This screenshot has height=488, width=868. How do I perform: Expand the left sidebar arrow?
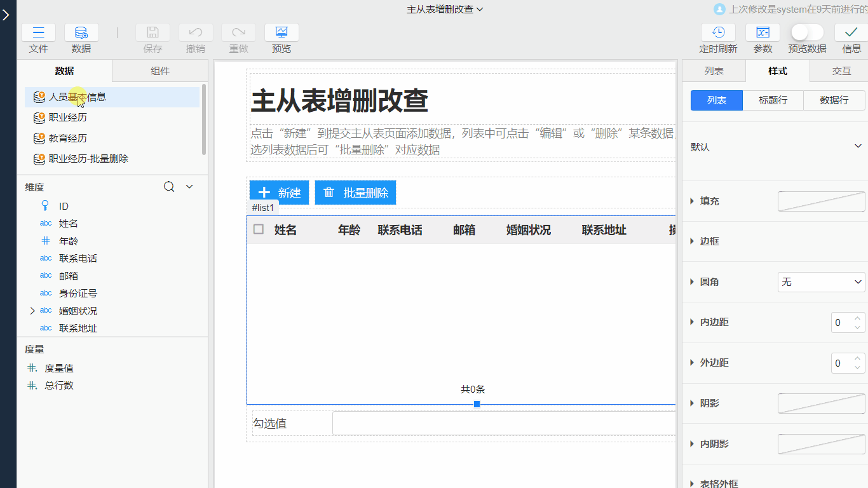click(x=6, y=15)
